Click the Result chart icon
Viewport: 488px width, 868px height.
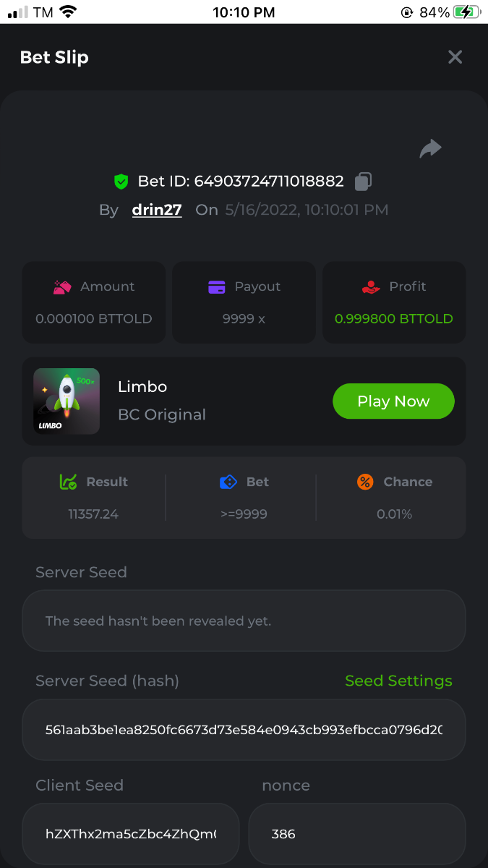pyautogui.click(x=68, y=482)
